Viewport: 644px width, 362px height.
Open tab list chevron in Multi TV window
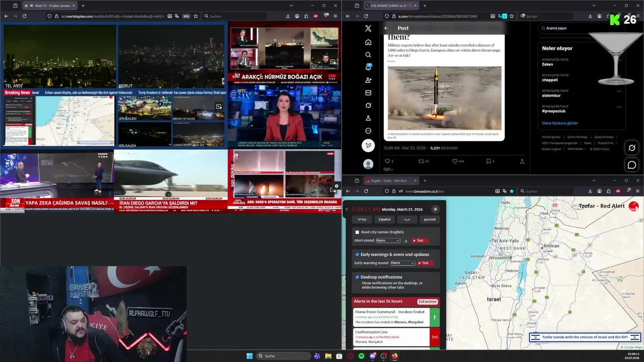(291, 6)
